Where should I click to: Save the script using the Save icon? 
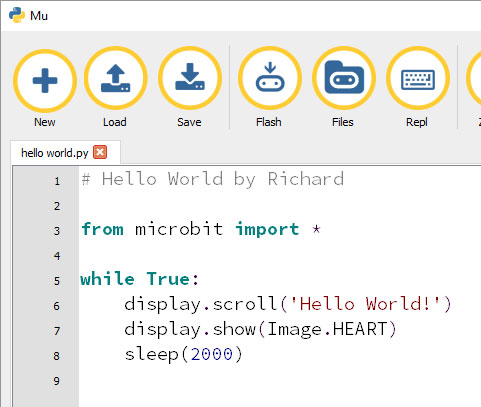(x=190, y=79)
